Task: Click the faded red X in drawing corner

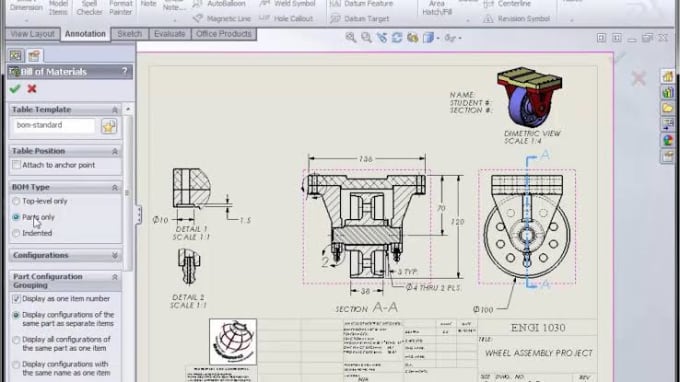Action: [638, 78]
